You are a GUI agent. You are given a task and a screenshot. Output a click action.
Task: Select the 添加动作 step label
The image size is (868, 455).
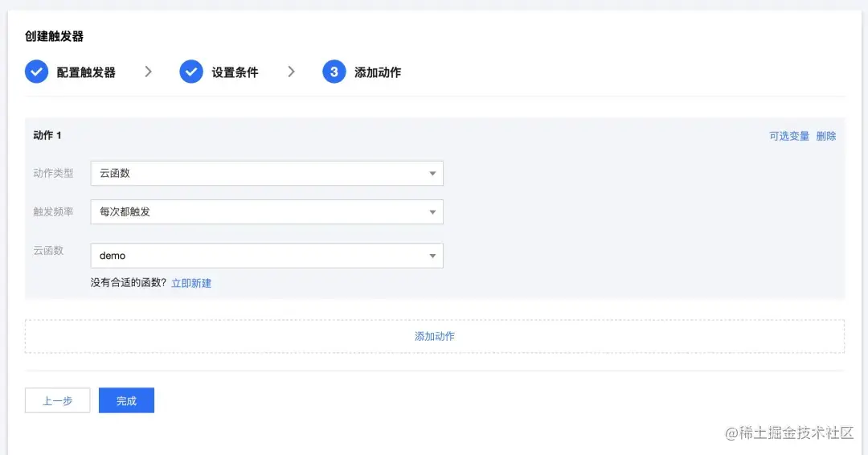pos(378,72)
